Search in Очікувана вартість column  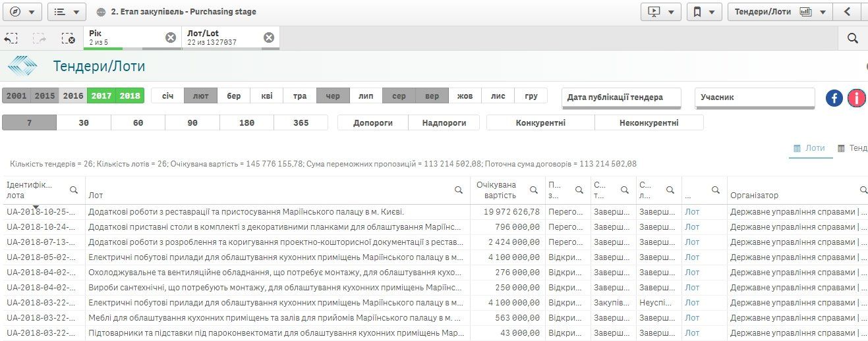point(535,190)
